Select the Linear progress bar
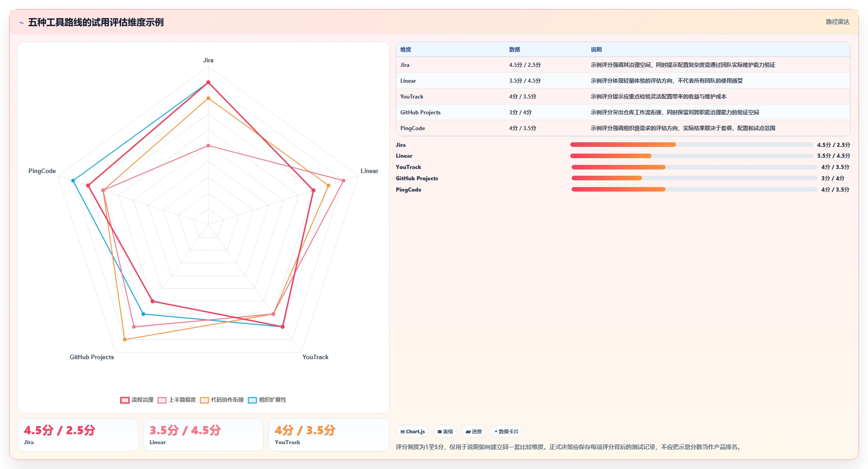This screenshot has height=469, width=868. tap(691, 156)
